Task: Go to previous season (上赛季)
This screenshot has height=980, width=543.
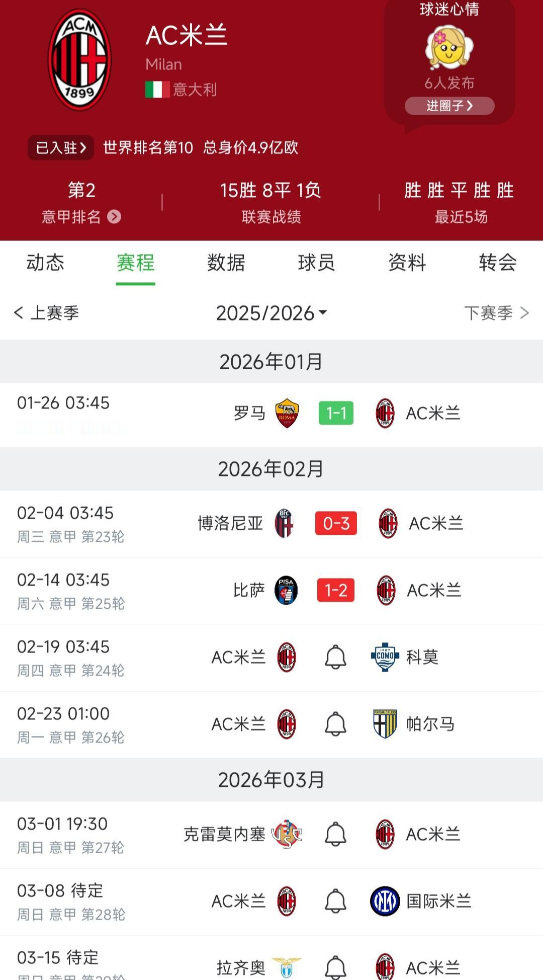Action: point(46,313)
